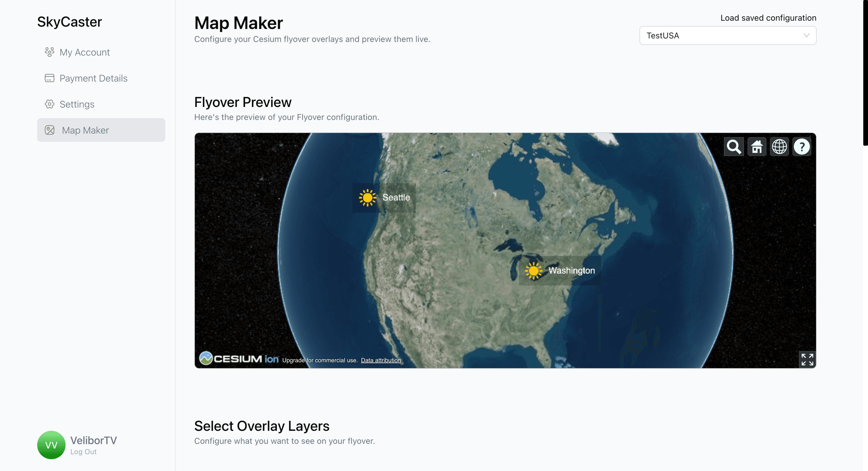Expand the TestUSA saved configuration dropdown
868x471 pixels.
pos(727,35)
